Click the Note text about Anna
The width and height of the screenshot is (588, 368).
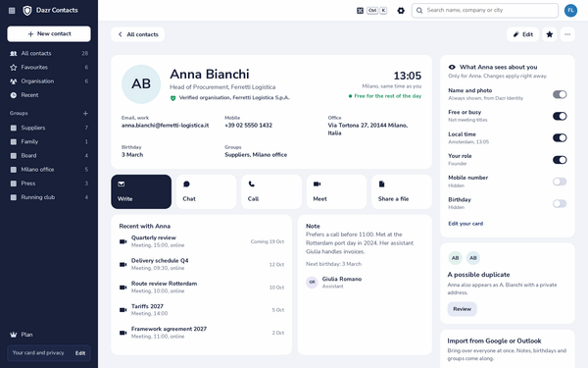360,243
